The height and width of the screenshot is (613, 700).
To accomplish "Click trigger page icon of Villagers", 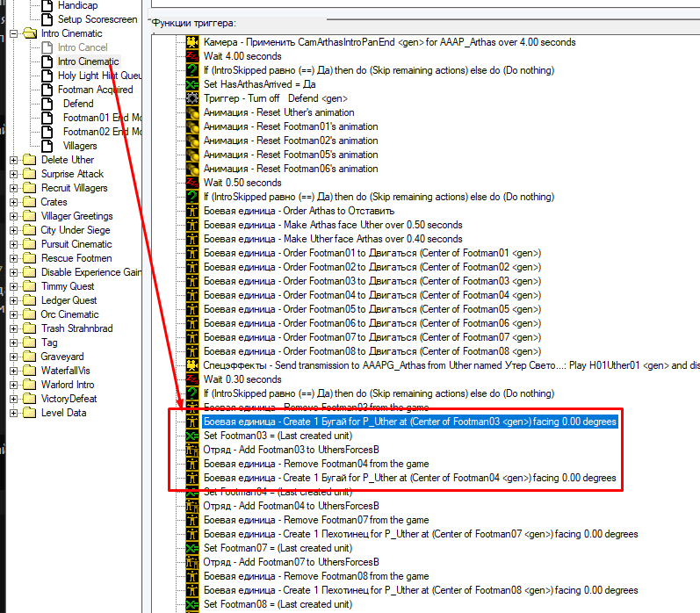I will [47, 146].
